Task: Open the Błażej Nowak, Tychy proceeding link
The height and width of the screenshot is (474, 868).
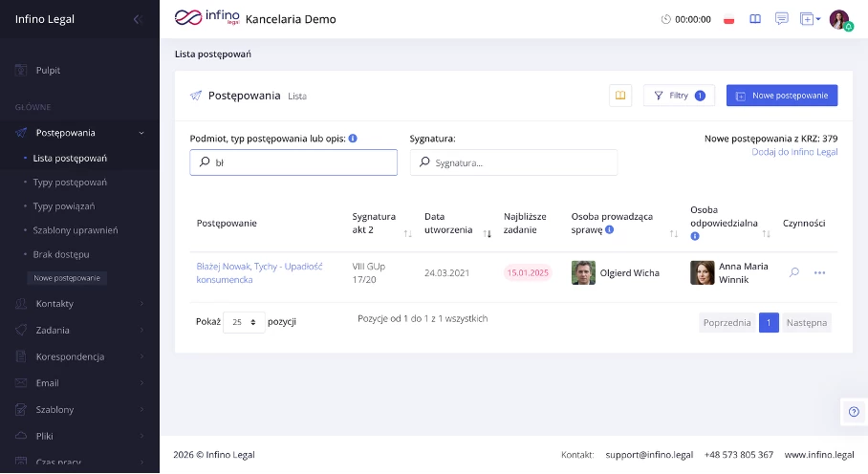Action: point(259,273)
